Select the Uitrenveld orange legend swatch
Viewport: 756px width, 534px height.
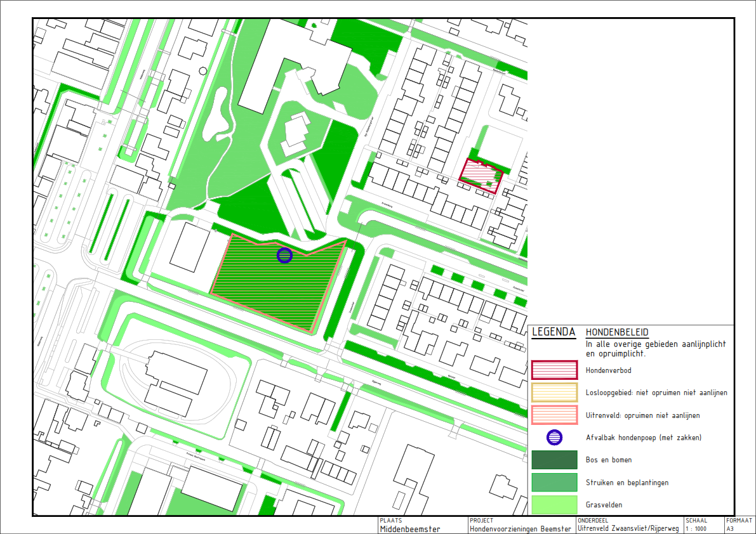[x=554, y=415]
